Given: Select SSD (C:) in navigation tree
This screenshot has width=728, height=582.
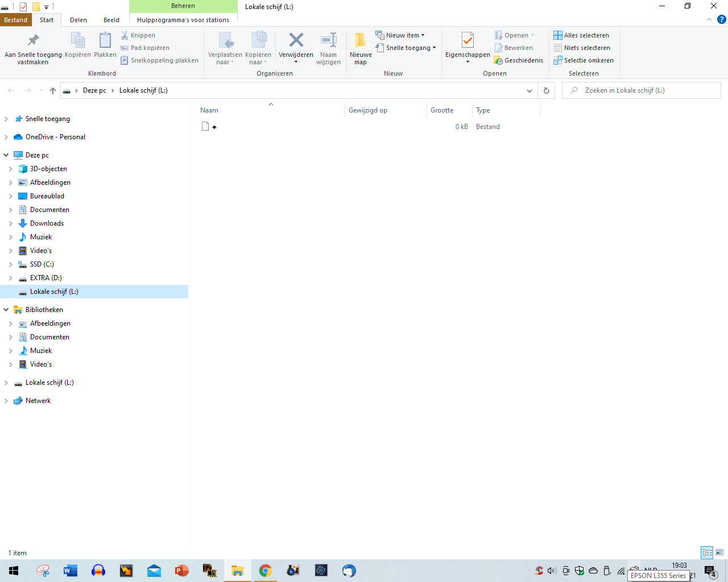Looking at the screenshot, I should point(42,264).
